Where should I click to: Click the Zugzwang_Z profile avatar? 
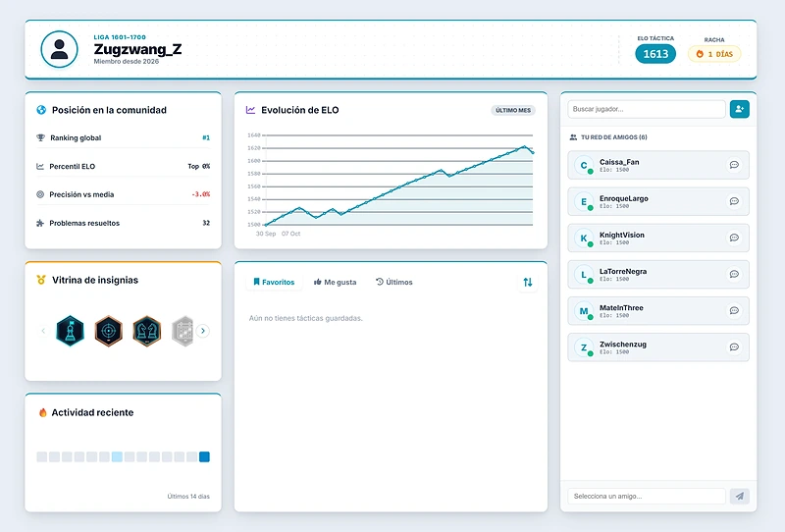click(59, 49)
